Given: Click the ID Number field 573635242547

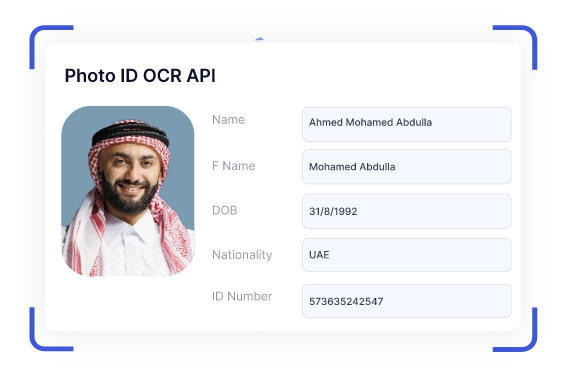Looking at the screenshot, I should click(406, 301).
